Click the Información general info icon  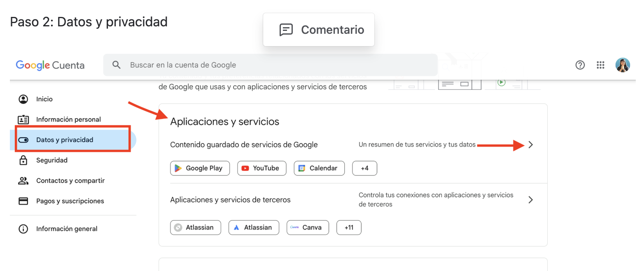23,229
